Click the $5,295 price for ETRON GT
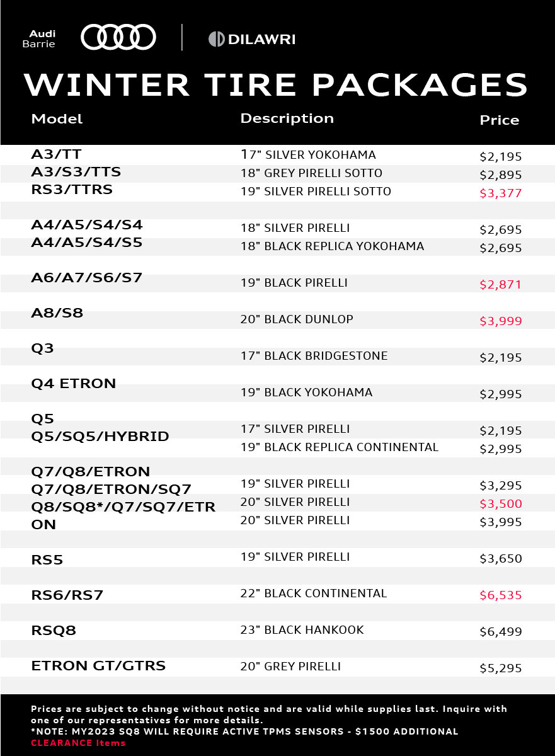The width and height of the screenshot is (555, 756). coord(500,668)
